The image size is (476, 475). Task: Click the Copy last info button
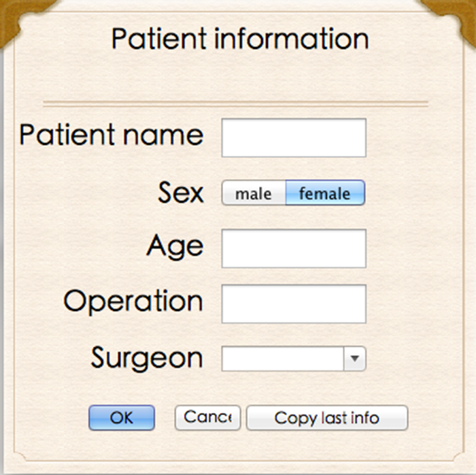pos(327,418)
